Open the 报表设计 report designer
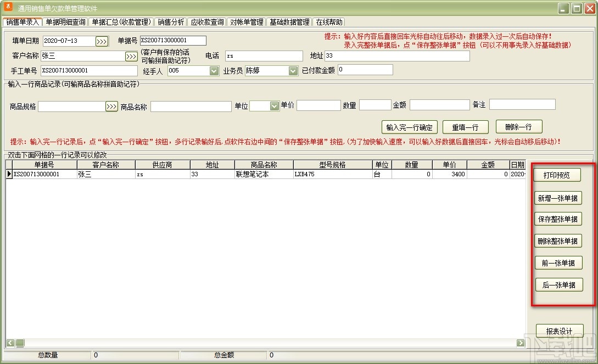 [559, 331]
